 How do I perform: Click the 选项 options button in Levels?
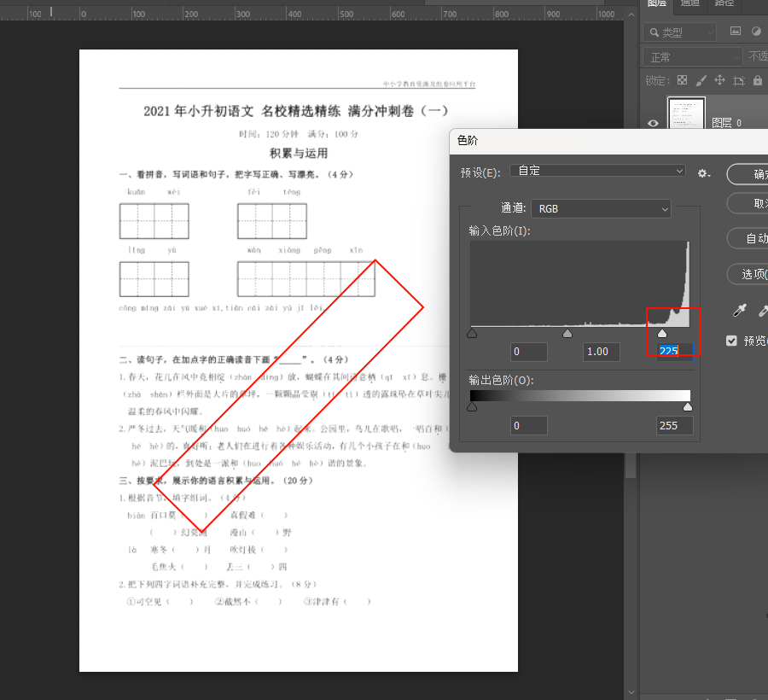751,274
